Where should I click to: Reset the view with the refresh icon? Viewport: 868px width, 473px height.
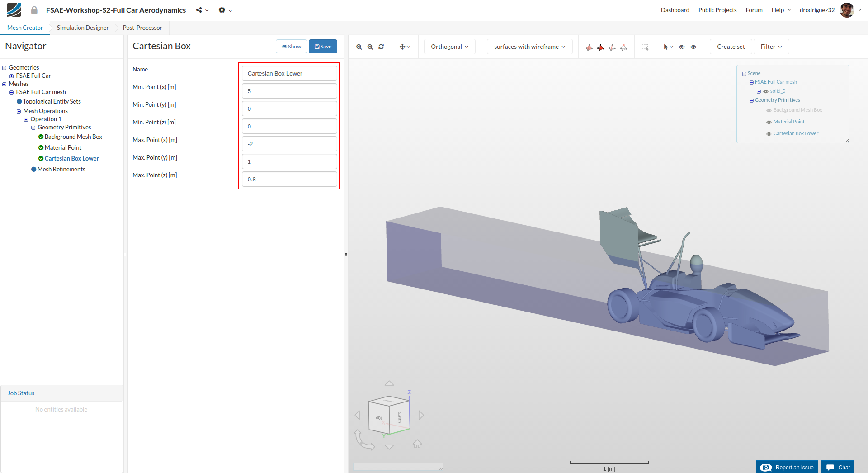[381, 47]
